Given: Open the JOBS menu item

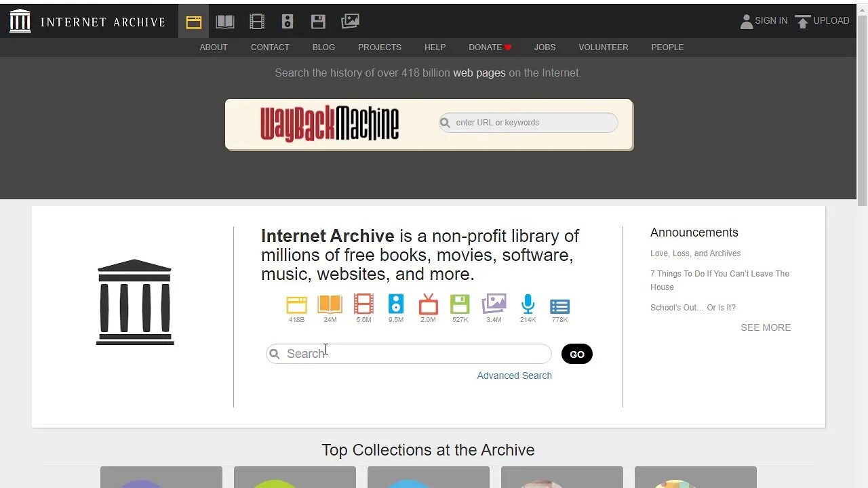Looking at the screenshot, I should [x=545, y=47].
